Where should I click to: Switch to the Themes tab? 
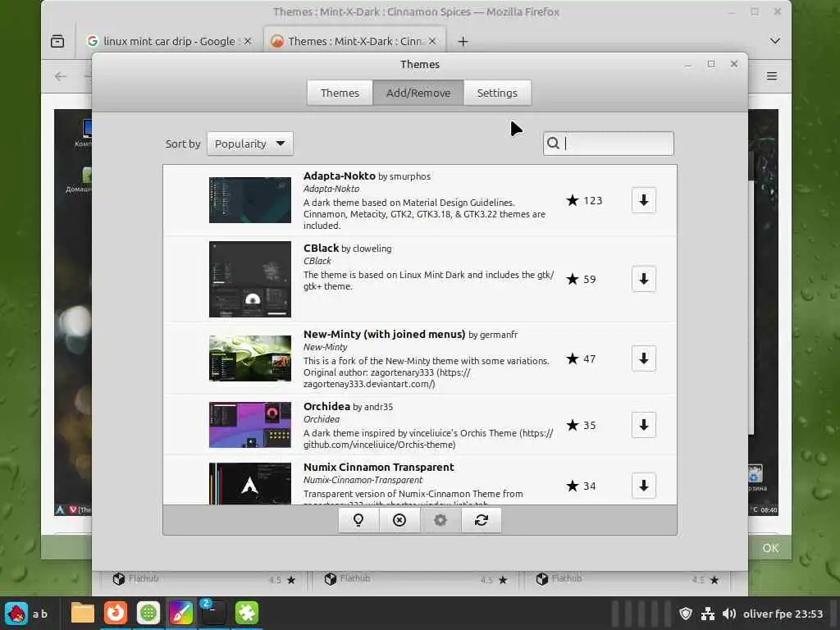(x=340, y=93)
